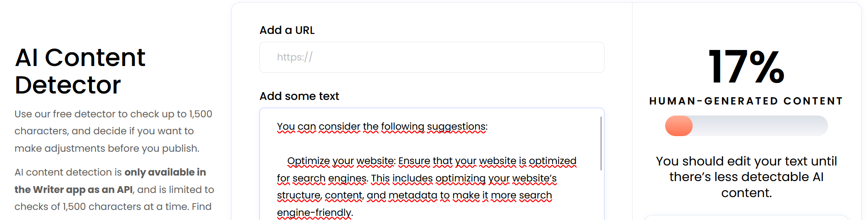Click the word "structure," in the text box
Viewport: 868px width, 220px height.
click(299, 196)
